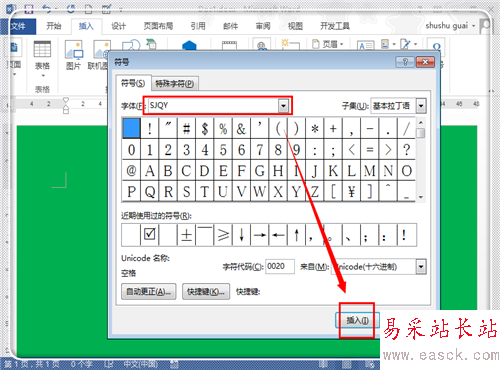Choose the down arrow recent symbol

241,235
